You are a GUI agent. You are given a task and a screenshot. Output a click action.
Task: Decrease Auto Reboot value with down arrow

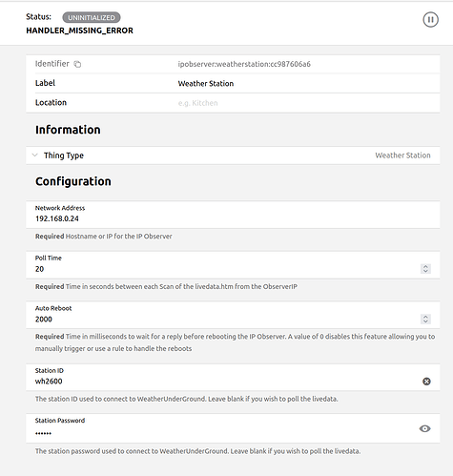click(x=425, y=321)
